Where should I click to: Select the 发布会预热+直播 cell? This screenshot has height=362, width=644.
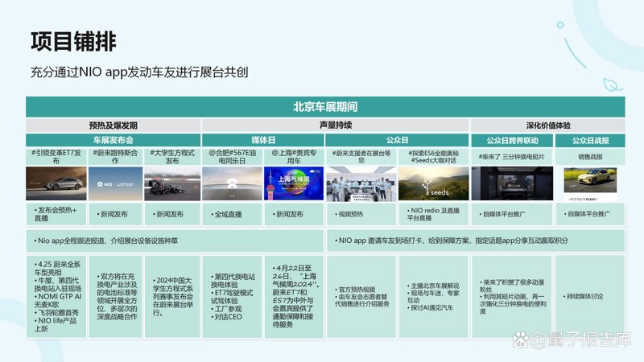coord(56,214)
